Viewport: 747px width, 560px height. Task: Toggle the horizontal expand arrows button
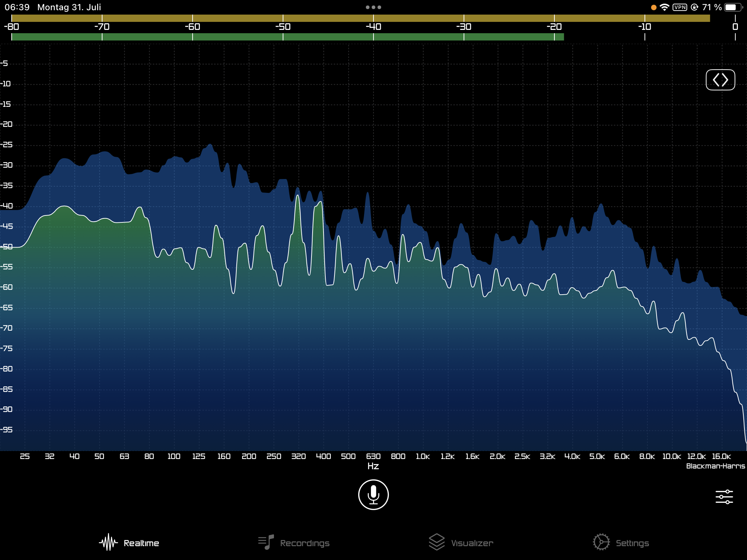[x=720, y=80]
